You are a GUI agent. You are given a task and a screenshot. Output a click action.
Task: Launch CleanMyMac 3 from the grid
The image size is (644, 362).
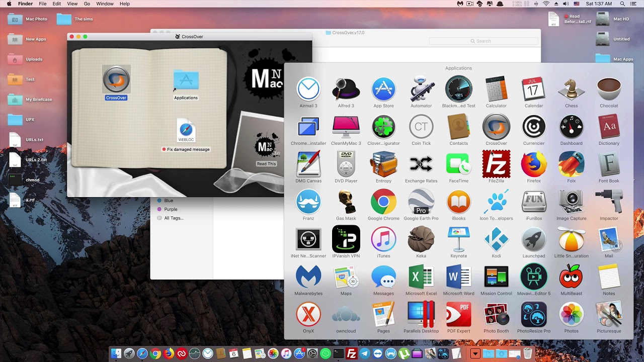(346, 127)
